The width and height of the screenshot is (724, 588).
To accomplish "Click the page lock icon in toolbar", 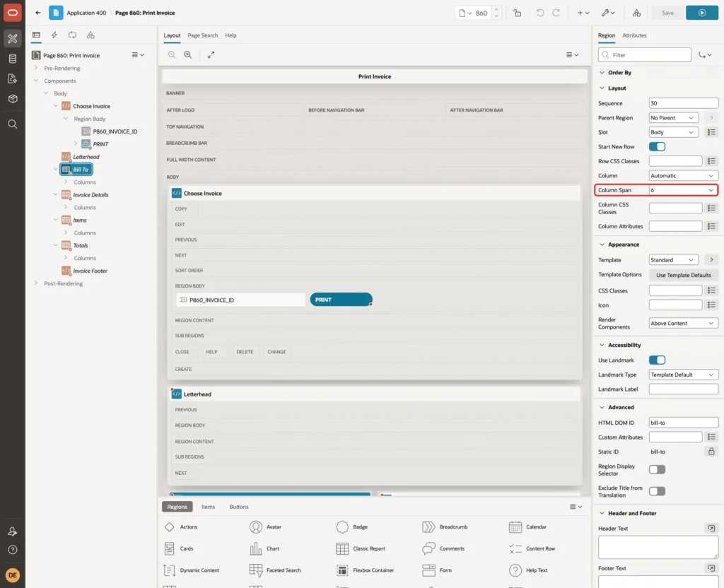I will 517,13.
